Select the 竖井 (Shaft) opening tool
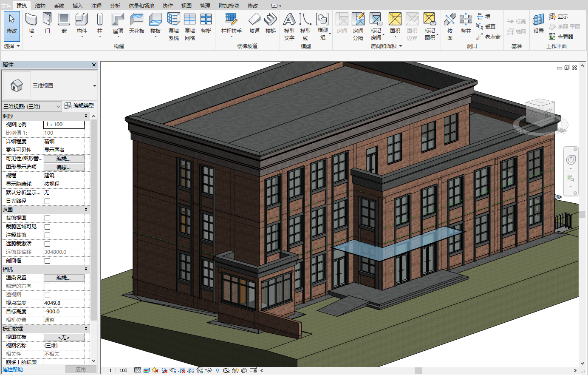 [x=466, y=24]
